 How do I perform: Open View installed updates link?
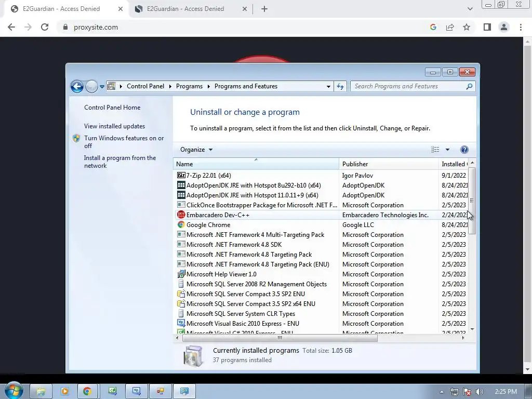point(115,126)
